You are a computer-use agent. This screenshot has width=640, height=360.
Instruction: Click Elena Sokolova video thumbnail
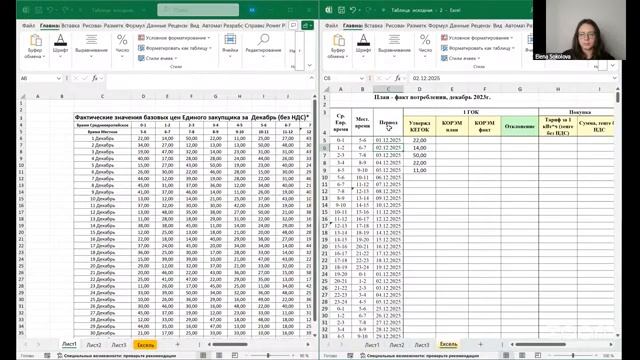click(x=579, y=30)
